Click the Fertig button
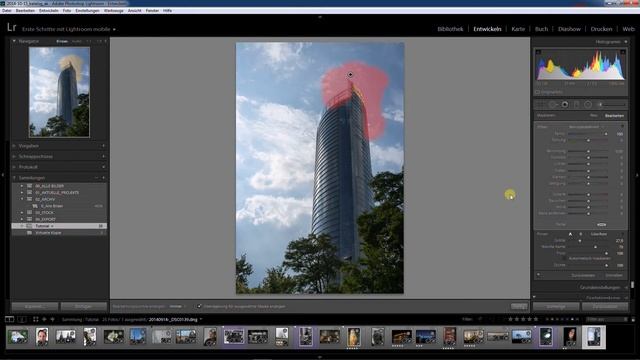Screen dimensions: 640x360 pyautogui.click(x=519, y=306)
